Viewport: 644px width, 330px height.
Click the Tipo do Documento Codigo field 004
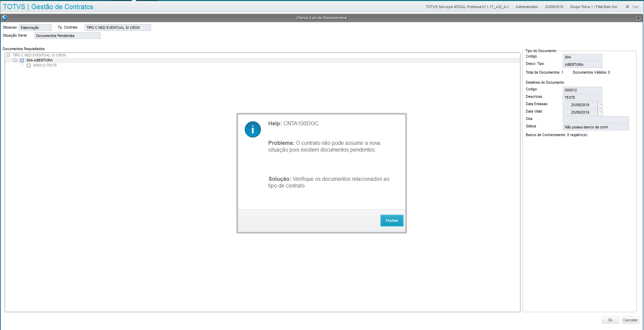coord(583,57)
